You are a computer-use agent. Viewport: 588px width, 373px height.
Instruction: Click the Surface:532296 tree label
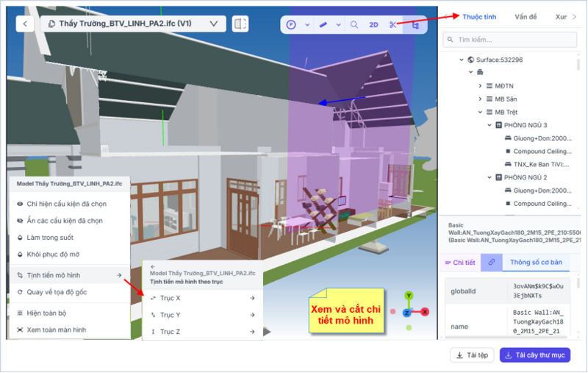499,60
